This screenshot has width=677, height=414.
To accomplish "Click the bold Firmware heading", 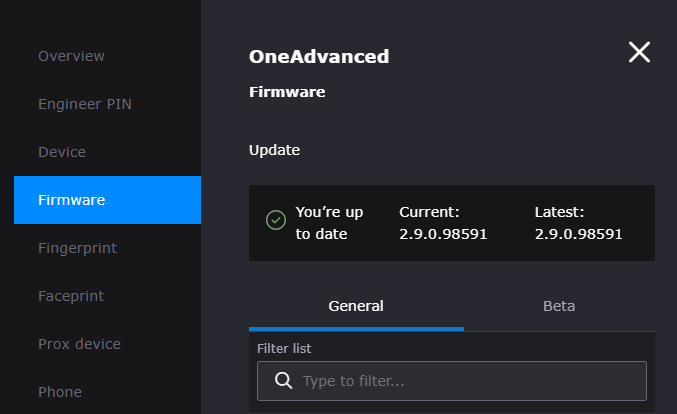I will pos(287,92).
